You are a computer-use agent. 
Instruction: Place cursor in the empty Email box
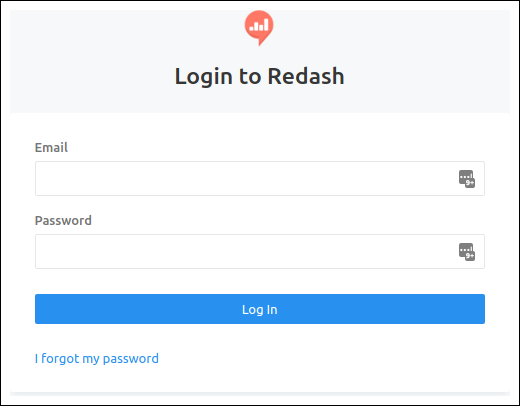260,178
